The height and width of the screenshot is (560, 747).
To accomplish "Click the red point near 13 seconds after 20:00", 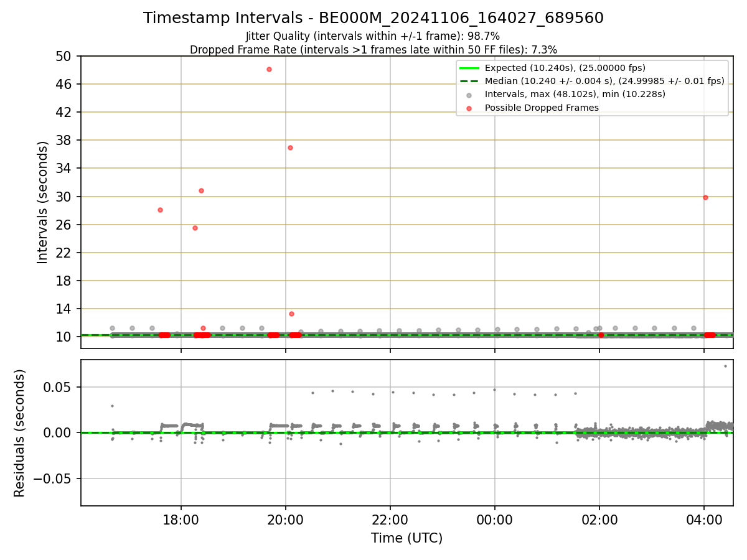I will click(291, 314).
